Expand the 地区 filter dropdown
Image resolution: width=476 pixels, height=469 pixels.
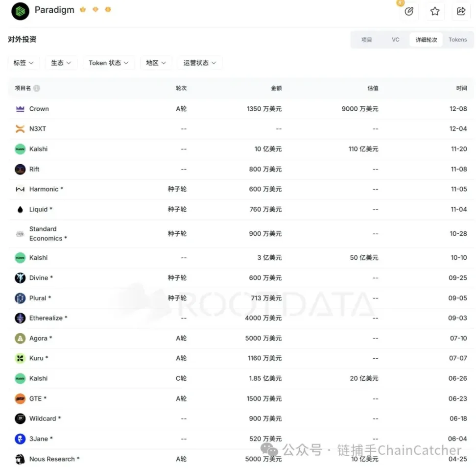[156, 63]
